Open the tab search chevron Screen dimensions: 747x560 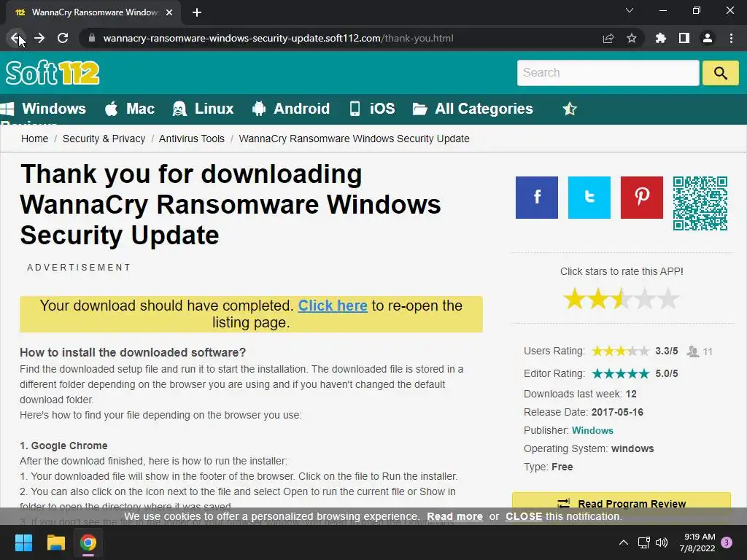(630, 10)
